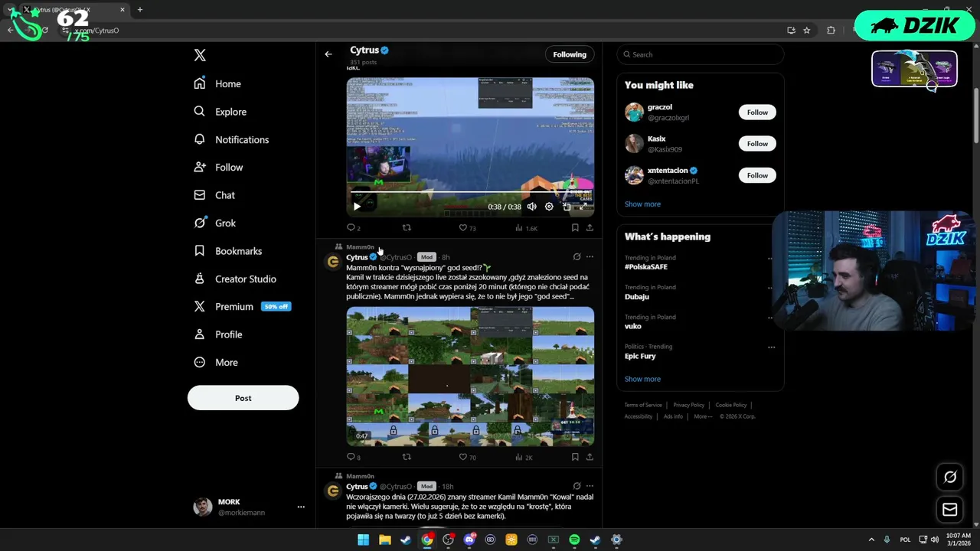Open Windows Start menu

pyautogui.click(x=363, y=540)
